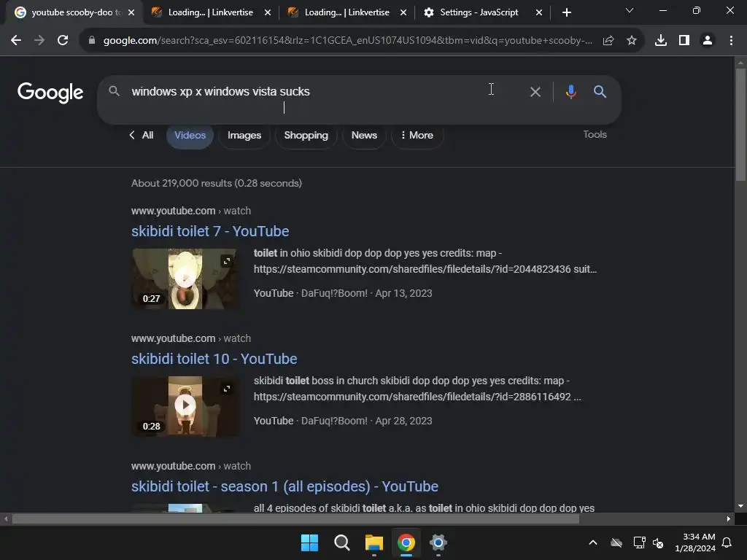Open skibidi toilet season 1 all episodes link
The image size is (747, 560).
click(285, 486)
